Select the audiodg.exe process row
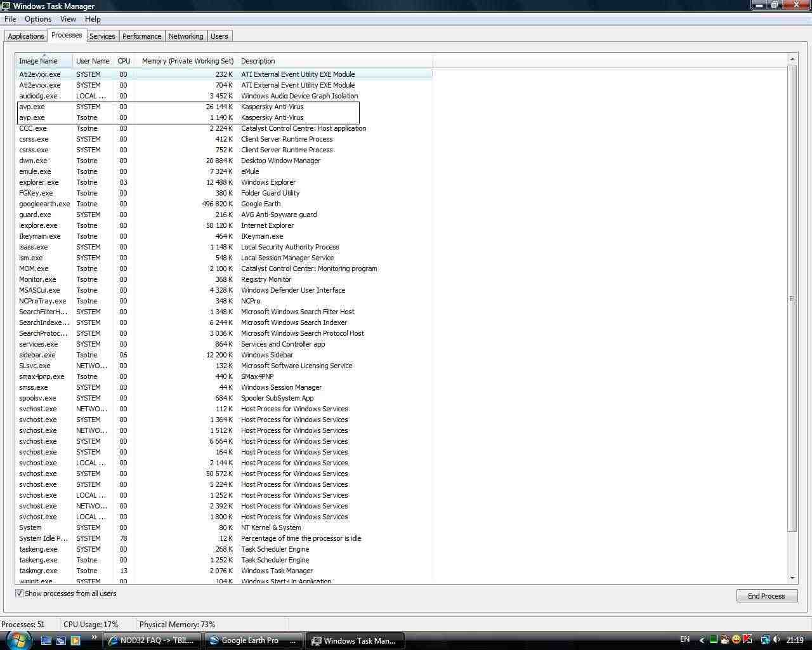This screenshot has height=650, width=812. point(224,96)
